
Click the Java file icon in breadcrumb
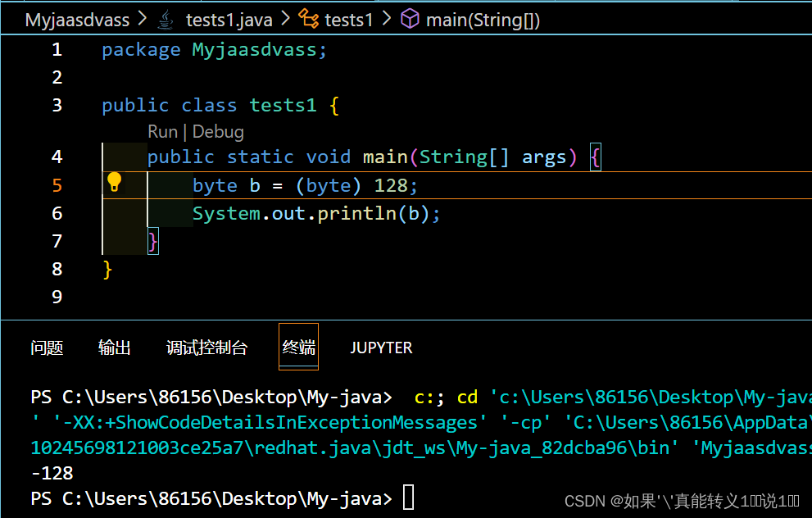166,20
